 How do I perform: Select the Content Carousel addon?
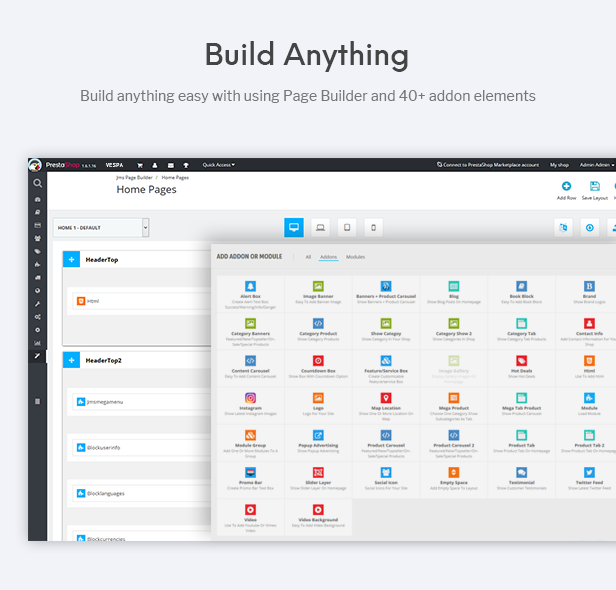coord(250,368)
